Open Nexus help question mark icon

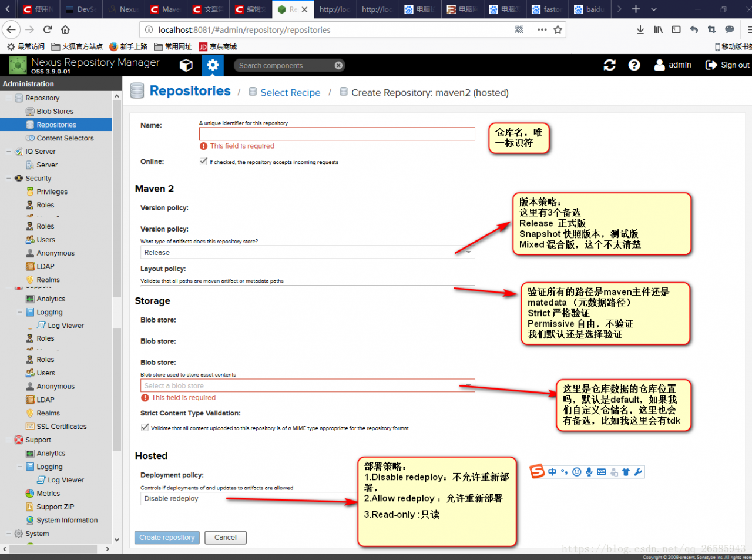[634, 65]
